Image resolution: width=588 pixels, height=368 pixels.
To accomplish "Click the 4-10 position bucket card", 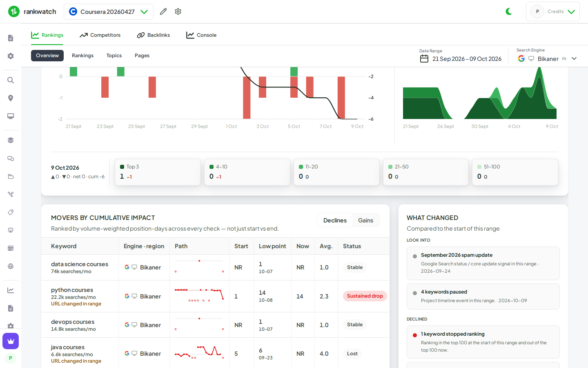I will pos(247,172).
